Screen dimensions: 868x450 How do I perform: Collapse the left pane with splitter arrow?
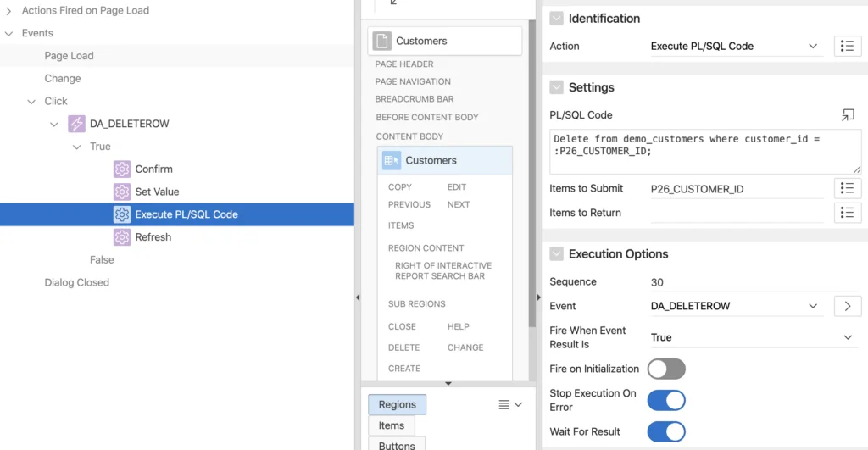358,297
